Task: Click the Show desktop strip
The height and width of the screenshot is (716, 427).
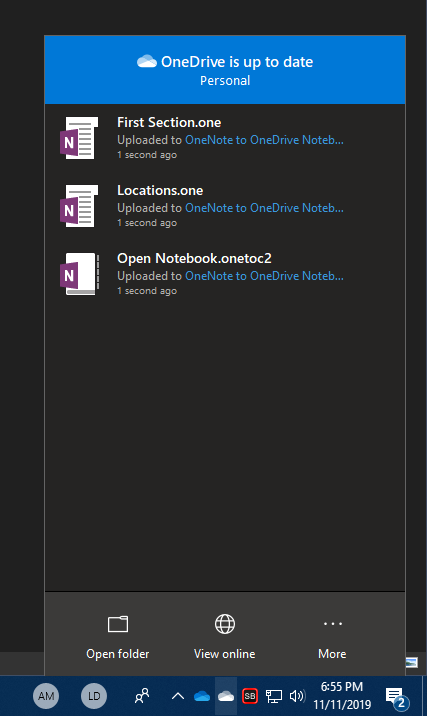Action: pyautogui.click(x=425, y=696)
